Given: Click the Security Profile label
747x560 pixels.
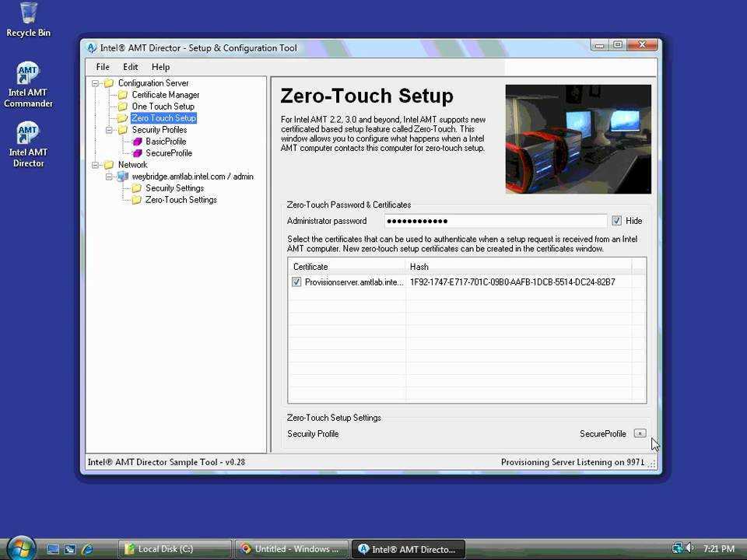Looking at the screenshot, I should (x=313, y=434).
